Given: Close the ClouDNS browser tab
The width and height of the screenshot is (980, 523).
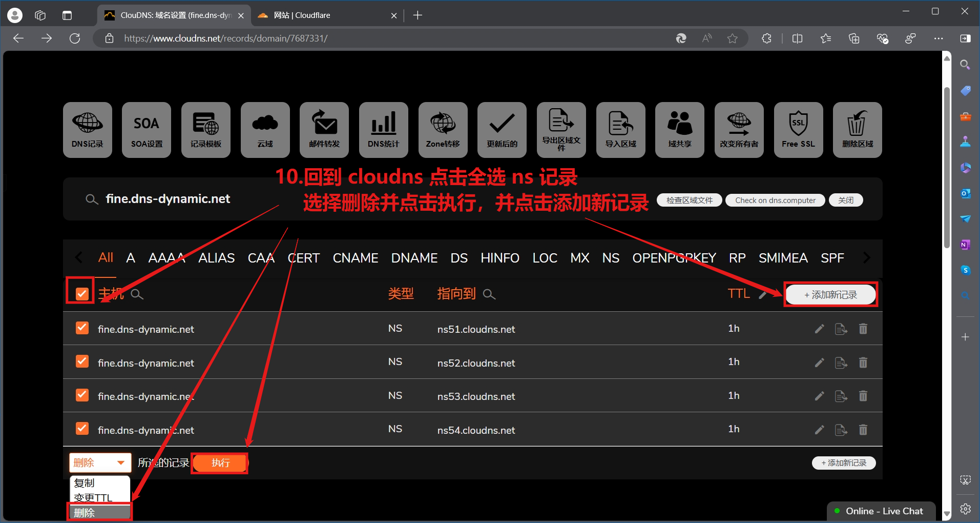Looking at the screenshot, I should click(x=241, y=16).
